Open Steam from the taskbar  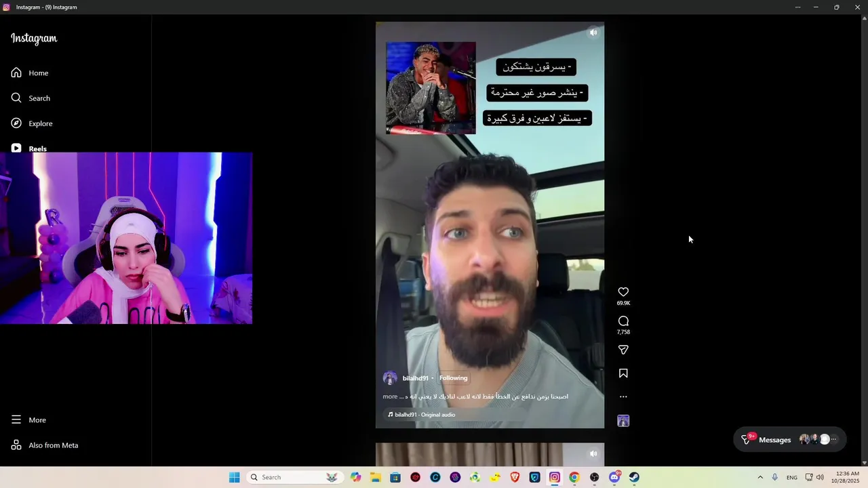[634, 477]
